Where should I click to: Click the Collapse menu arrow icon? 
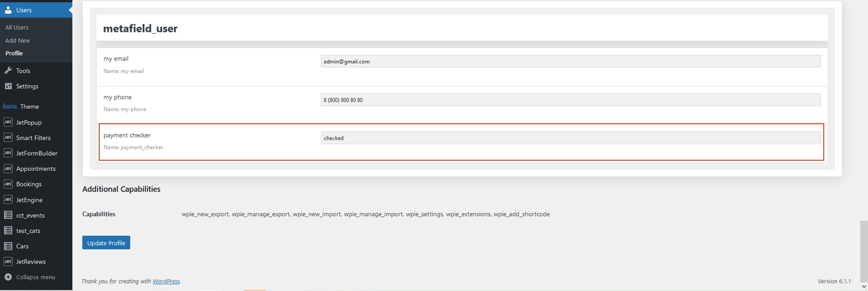pyautogui.click(x=8, y=277)
